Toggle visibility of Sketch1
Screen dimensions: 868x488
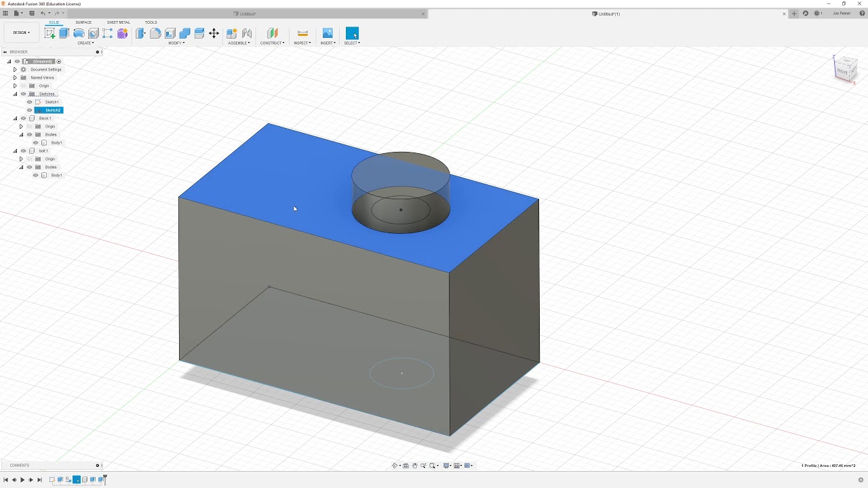point(29,102)
